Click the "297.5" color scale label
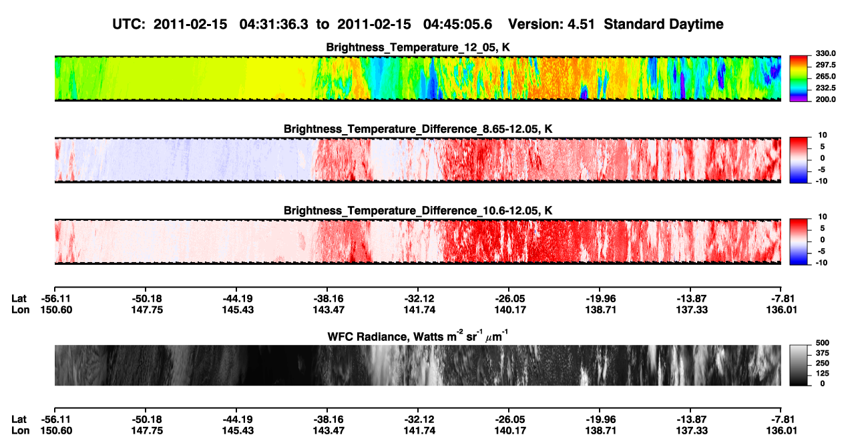The height and width of the screenshot is (445, 868). pyautogui.click(x=825, y=65)
